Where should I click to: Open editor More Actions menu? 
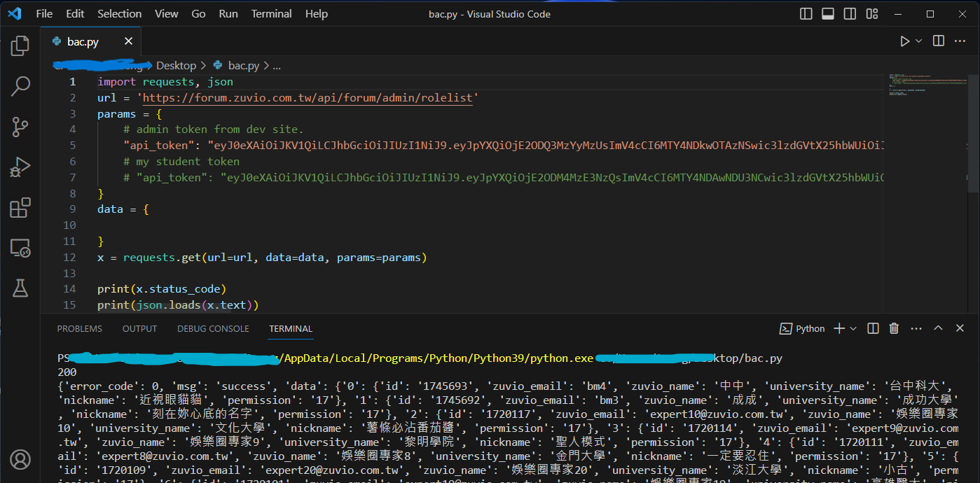960,41
